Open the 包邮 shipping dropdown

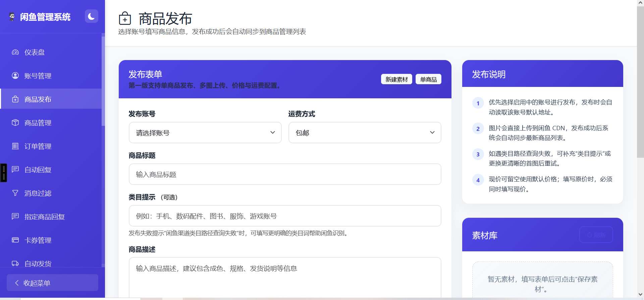(365, 133)
